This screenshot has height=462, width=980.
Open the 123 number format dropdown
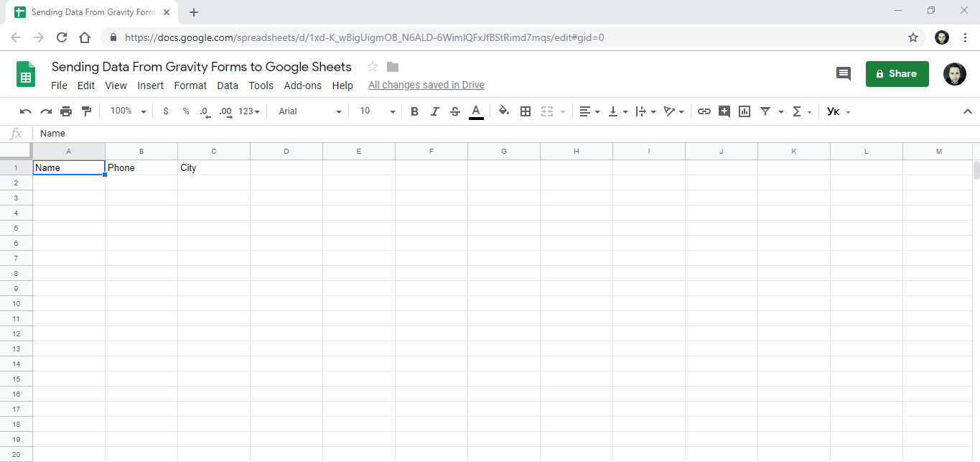point(249,111)
